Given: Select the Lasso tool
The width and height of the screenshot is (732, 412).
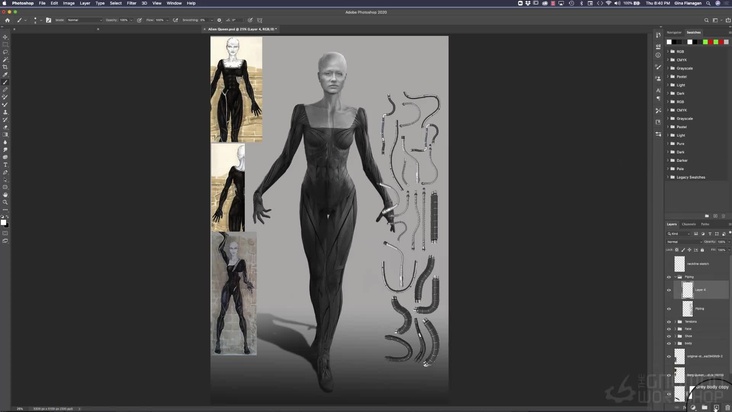Looking at the screenshot, I should tap(5, 52).
